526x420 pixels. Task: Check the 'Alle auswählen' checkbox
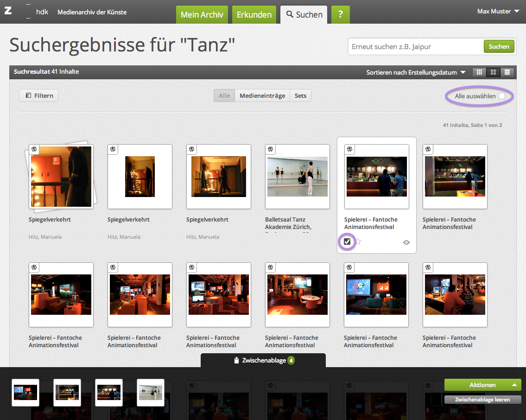tap(502, 96)
